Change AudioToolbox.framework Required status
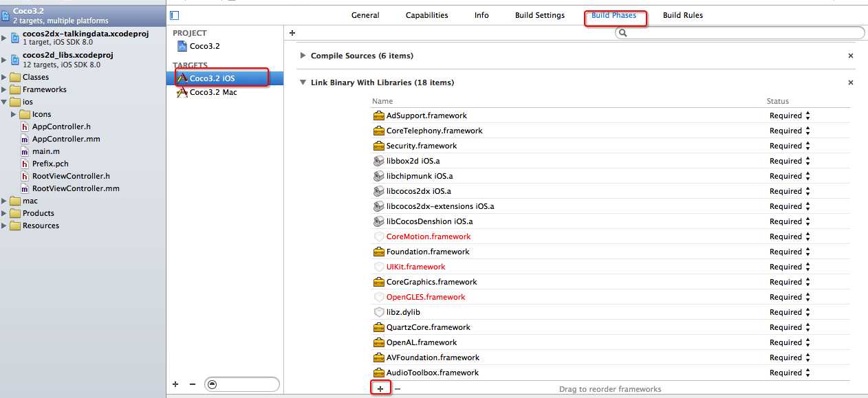This screenshot has width=868, height=398. [x=790, y=373]
